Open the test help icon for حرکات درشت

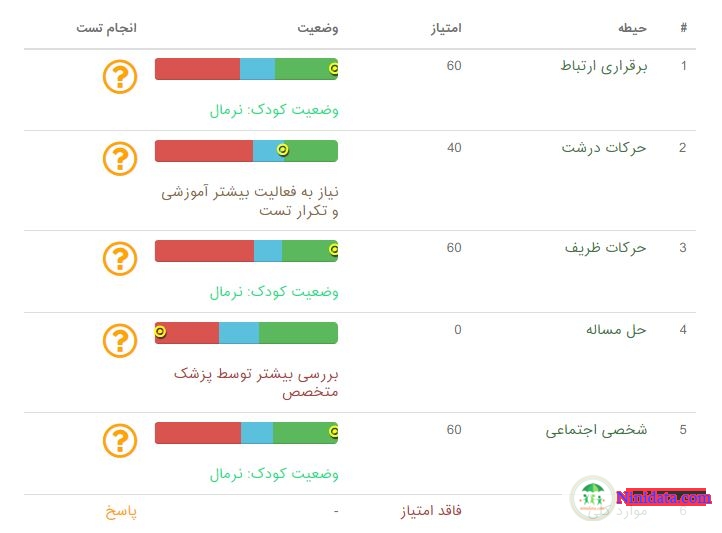click(120, 159)
